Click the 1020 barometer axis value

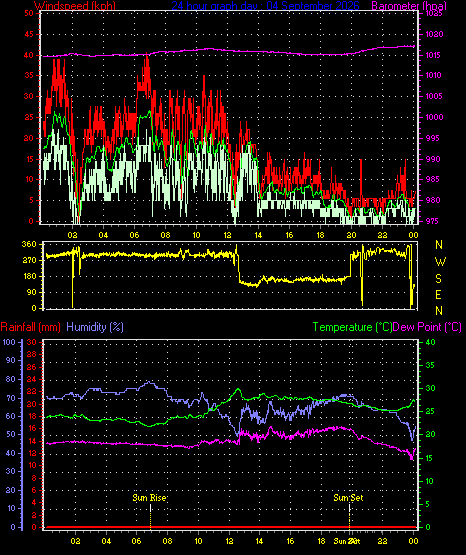pos(434,34)
